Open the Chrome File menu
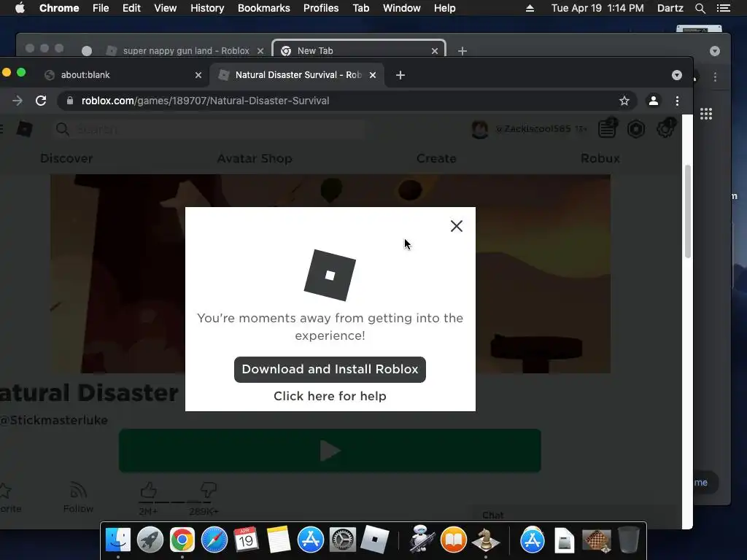The height and width of the screenshot is (560, 747). tap(101, 8)
